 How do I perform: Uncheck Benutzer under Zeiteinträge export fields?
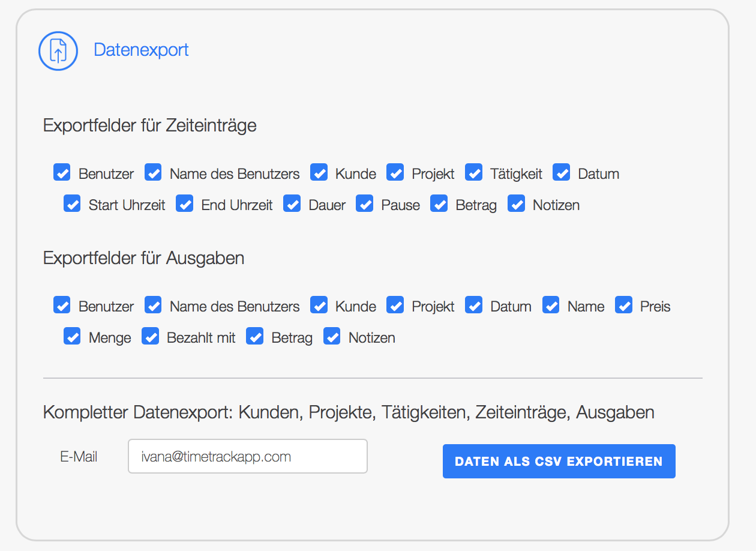click(x=62, y=172)
